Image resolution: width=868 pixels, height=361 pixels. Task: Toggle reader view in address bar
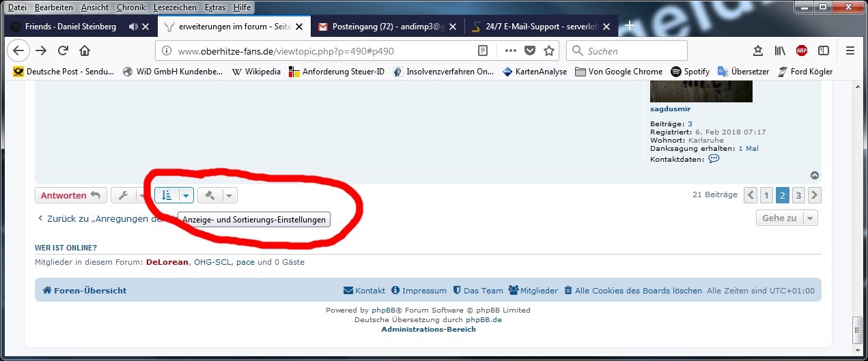click(x=483, y=50)
